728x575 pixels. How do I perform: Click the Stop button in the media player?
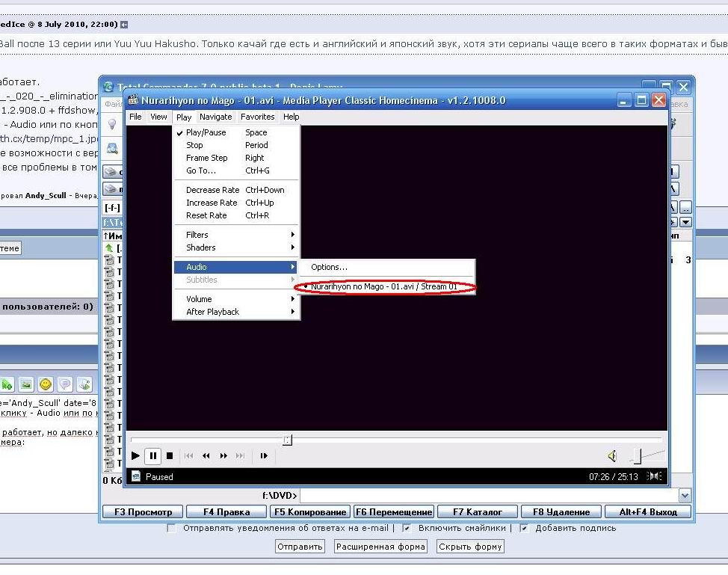170,455
